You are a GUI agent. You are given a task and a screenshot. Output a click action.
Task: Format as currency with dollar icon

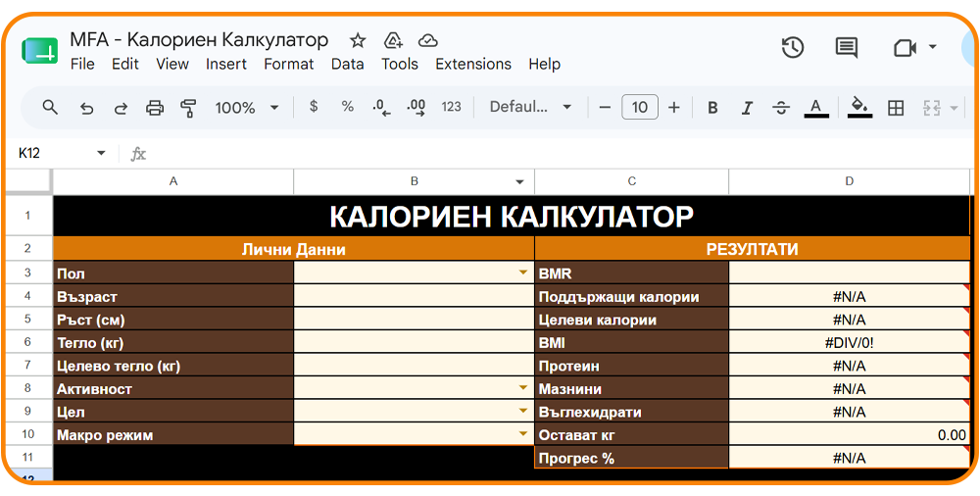[314, 107]
